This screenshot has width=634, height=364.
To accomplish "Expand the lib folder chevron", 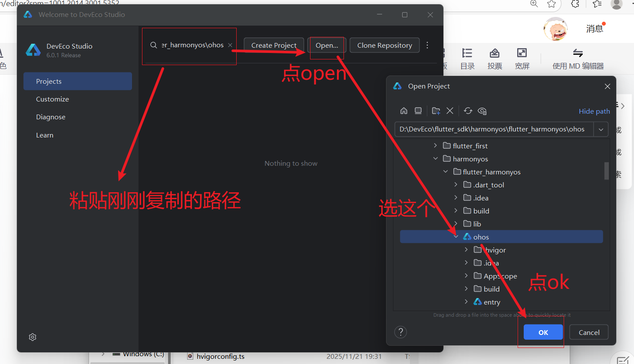I will click(456, 224).
